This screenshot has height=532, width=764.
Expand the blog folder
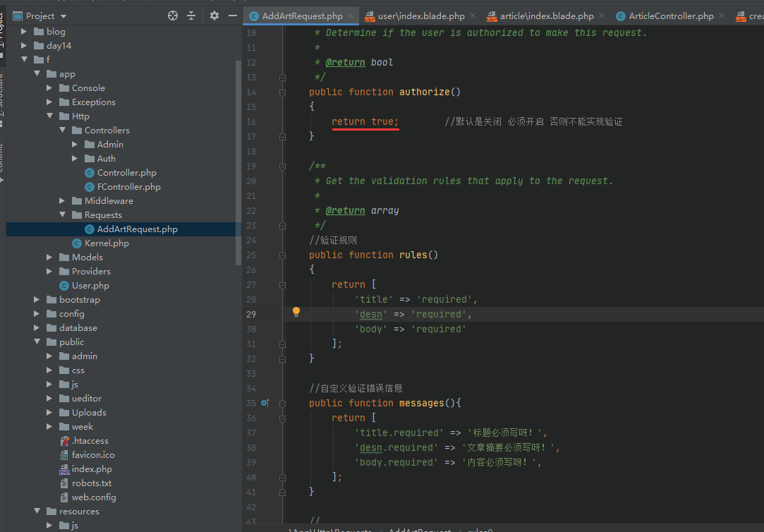pos(24,31)
